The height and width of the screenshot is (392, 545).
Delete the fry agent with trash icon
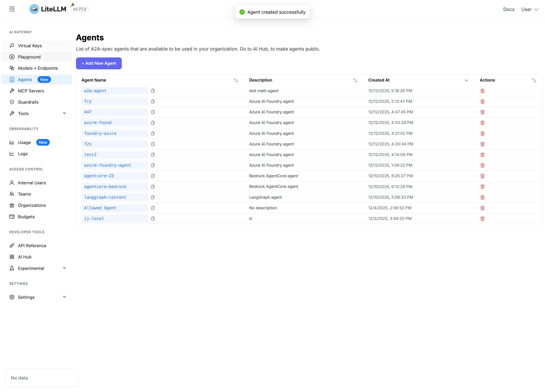[x=482, y=101]
